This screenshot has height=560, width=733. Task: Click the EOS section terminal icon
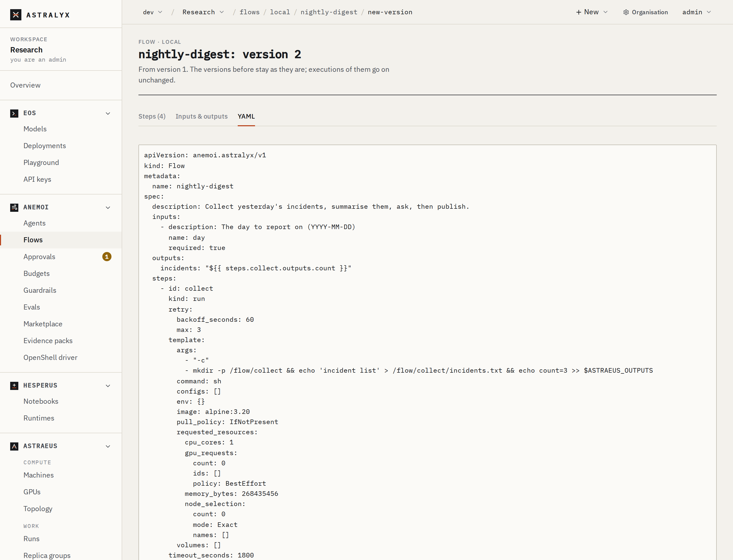coord(14,113)
